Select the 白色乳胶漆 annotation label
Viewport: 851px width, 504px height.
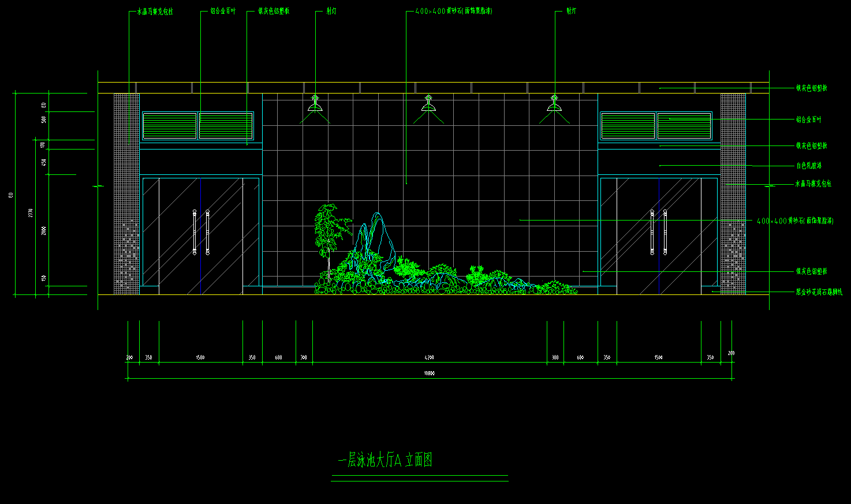(x=809, y=166)
